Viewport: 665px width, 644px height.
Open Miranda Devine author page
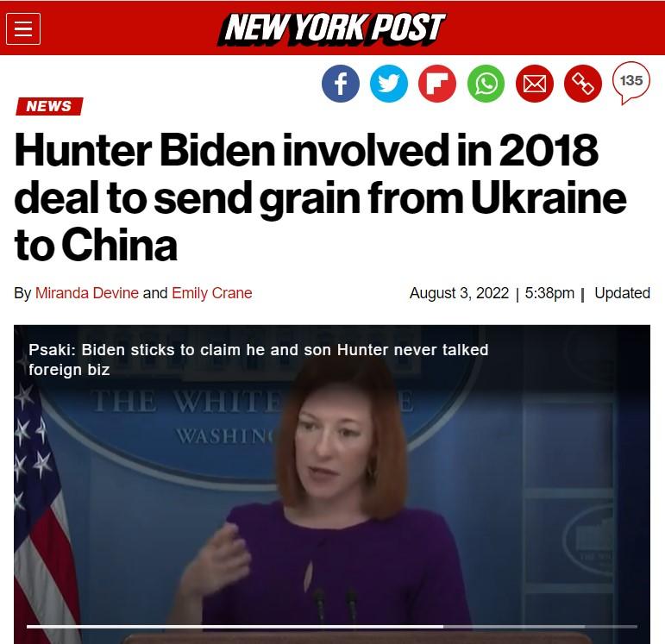(x=87, y=293)
